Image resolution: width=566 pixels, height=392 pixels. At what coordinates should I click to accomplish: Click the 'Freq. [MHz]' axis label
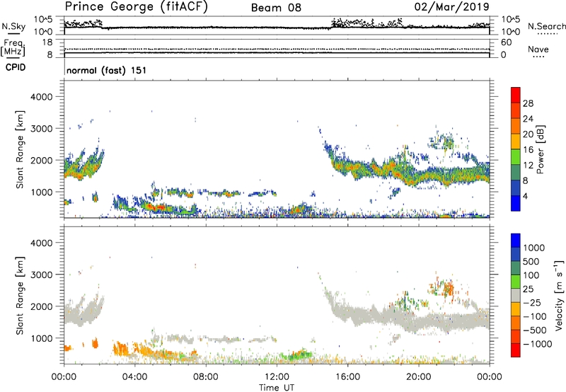13,48
